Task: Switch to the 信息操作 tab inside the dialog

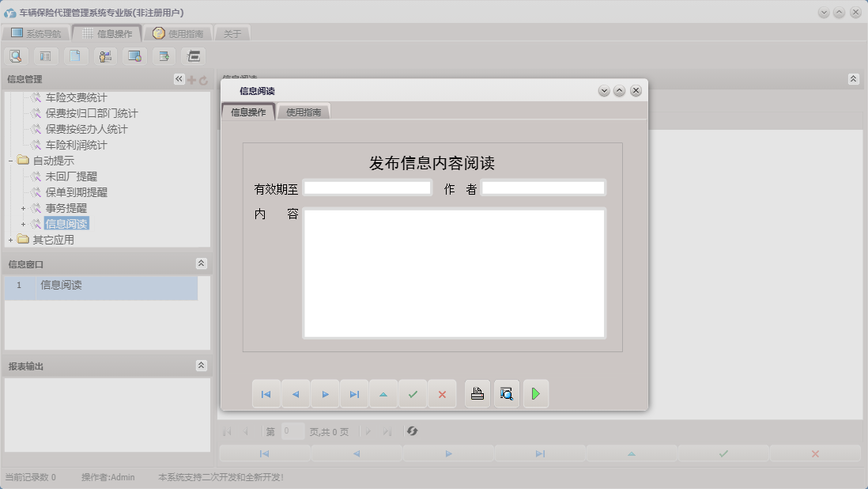Action: click(248, 112)
